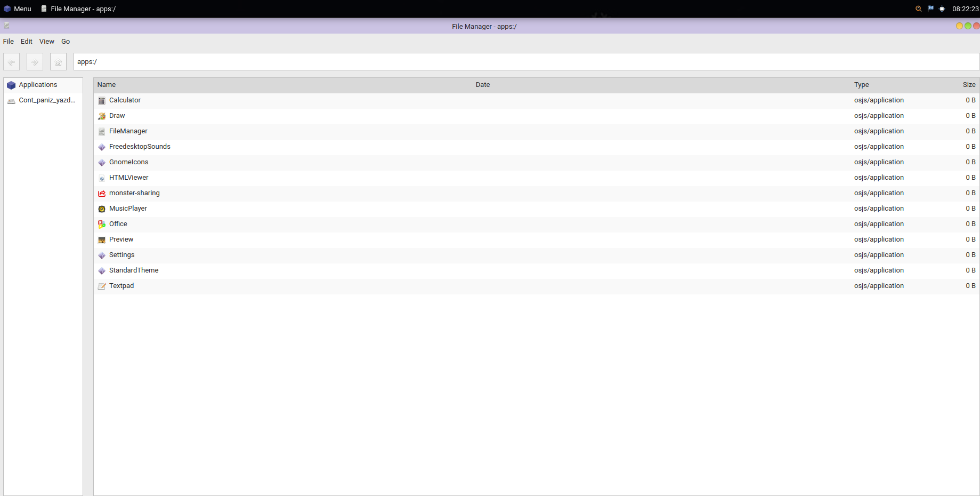This screenshot has width=980, height=496.
Task: Click "osjs/application" in the Textpad row
Action: click(x=879, y=286)
